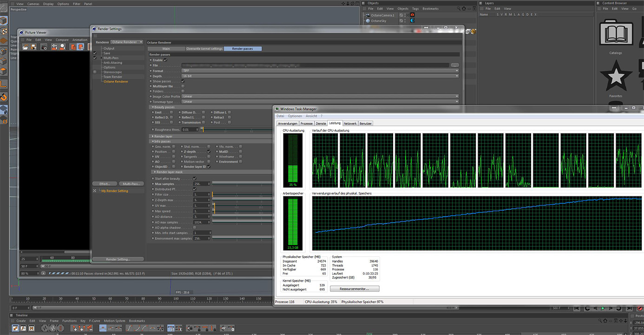Click the Multi-Pass... button
644x335 pixels.
point(131,184)
